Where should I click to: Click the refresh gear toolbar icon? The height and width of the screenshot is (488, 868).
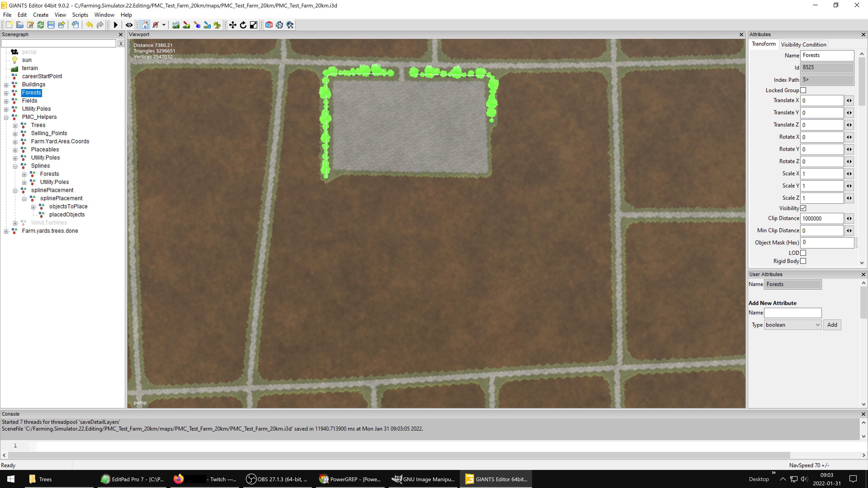(x=279, y=25)
